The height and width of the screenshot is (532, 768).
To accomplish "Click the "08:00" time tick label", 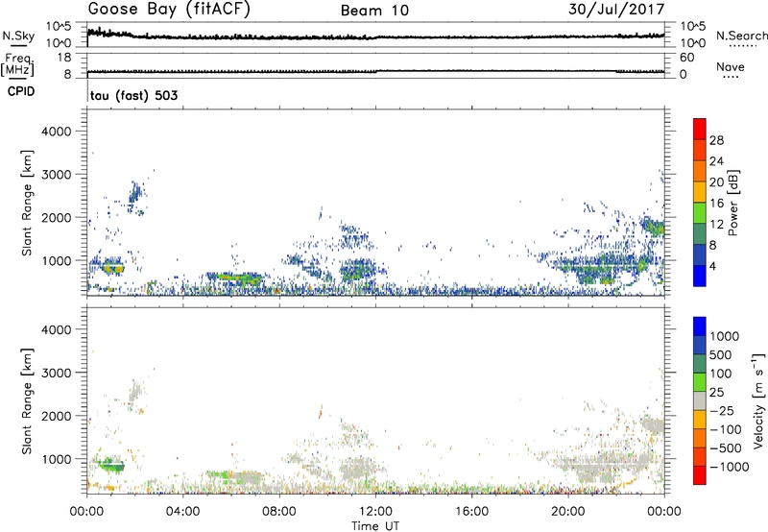I will click(279, 512).
